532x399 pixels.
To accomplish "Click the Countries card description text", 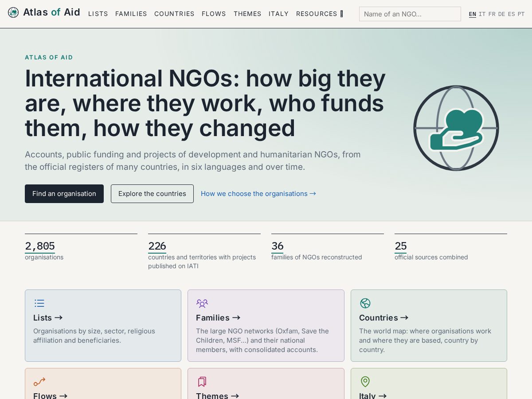I will [425, 340].
